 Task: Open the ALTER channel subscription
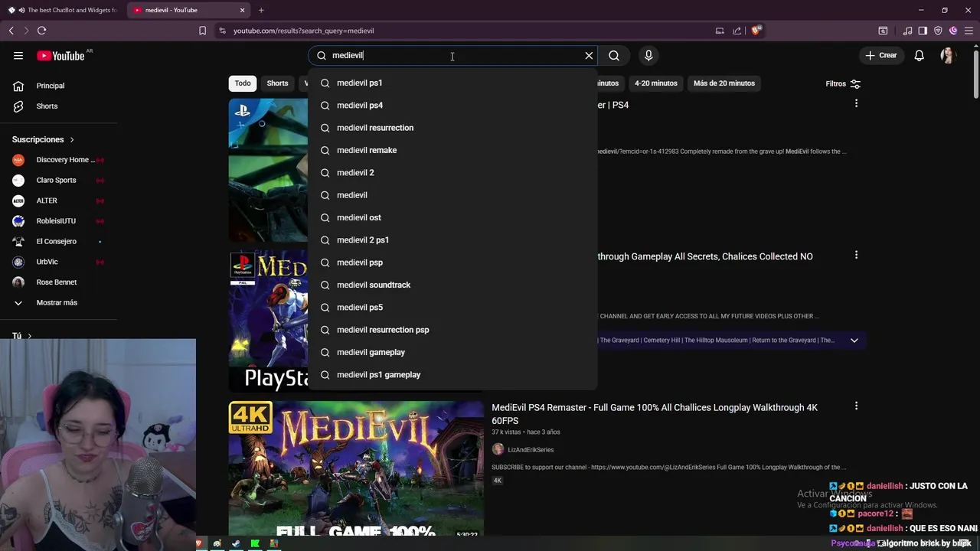click(59, 201)
